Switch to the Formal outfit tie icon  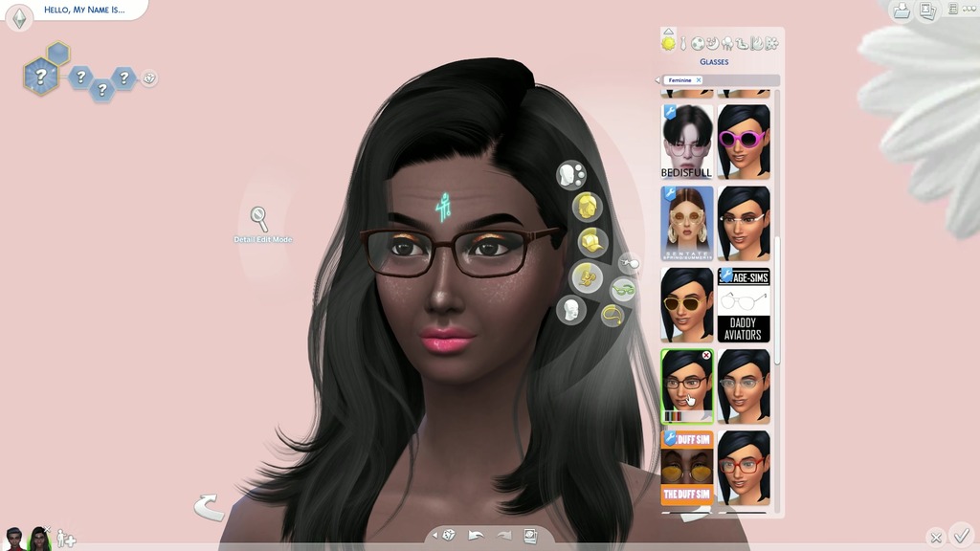pyautogui.click(x=683, y=43)
